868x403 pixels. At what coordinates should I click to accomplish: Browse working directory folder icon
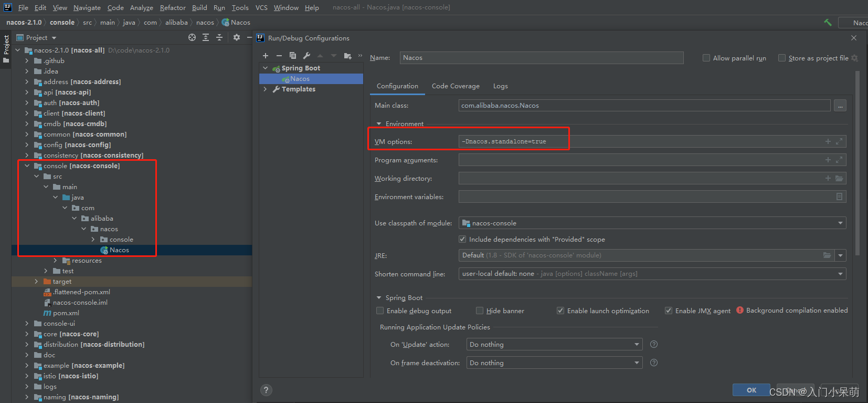coord(839,178)
